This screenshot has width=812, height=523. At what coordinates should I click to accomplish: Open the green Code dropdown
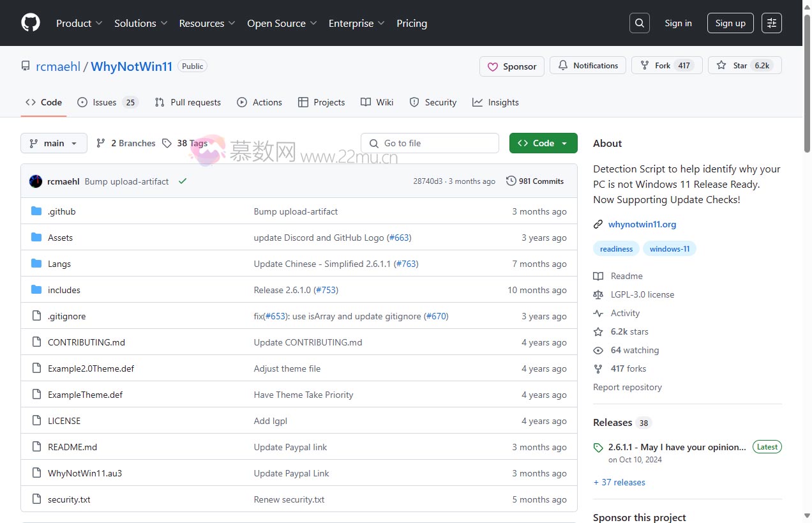[543, 143]
